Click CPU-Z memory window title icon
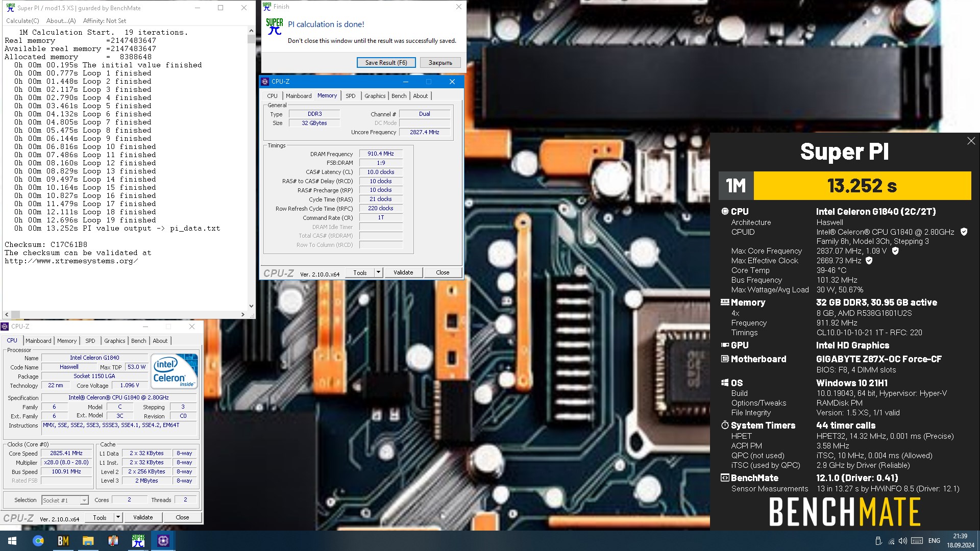 click(x=265, y=82)
